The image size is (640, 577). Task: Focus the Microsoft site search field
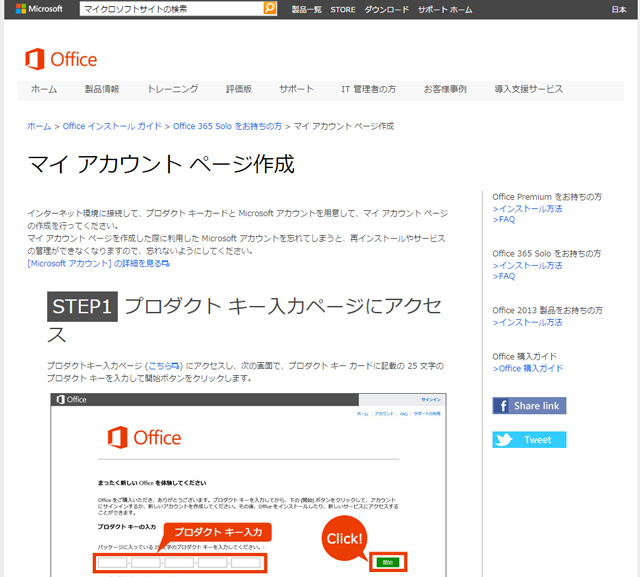[171, 9]
